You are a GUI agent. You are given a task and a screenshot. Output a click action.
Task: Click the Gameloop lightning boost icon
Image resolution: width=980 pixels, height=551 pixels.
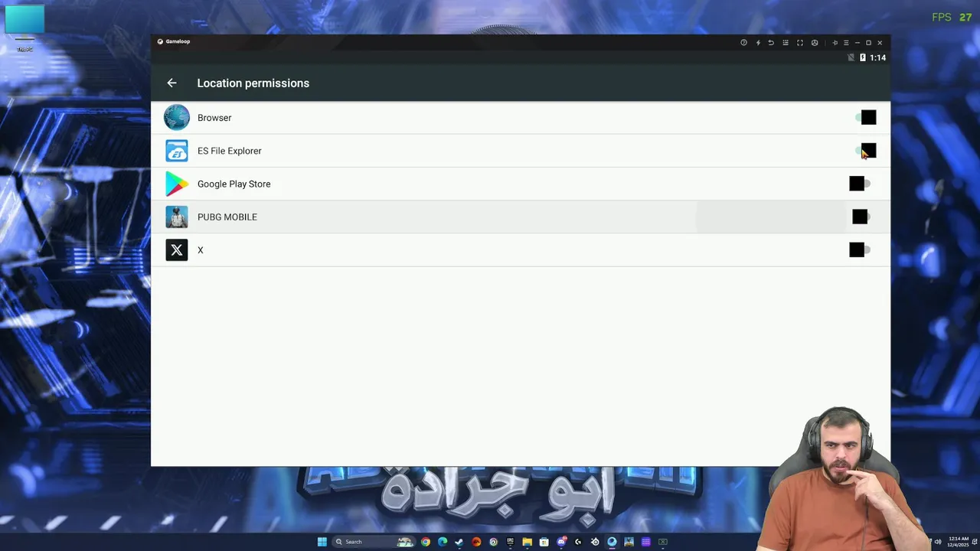click(x=758, y=43)
